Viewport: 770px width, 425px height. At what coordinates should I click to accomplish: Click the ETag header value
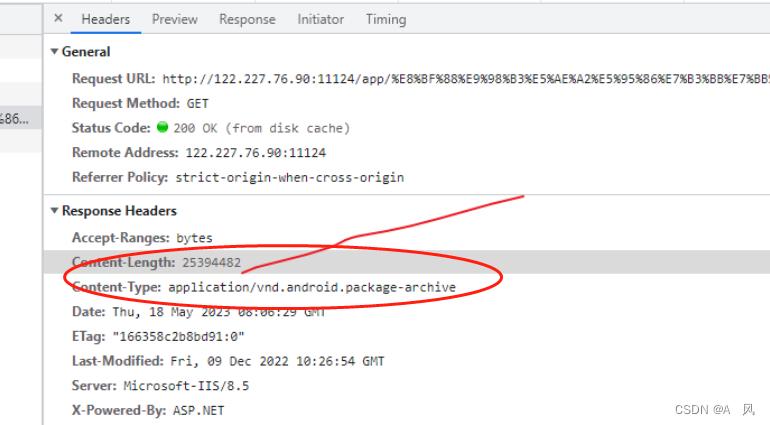[178, 337]
